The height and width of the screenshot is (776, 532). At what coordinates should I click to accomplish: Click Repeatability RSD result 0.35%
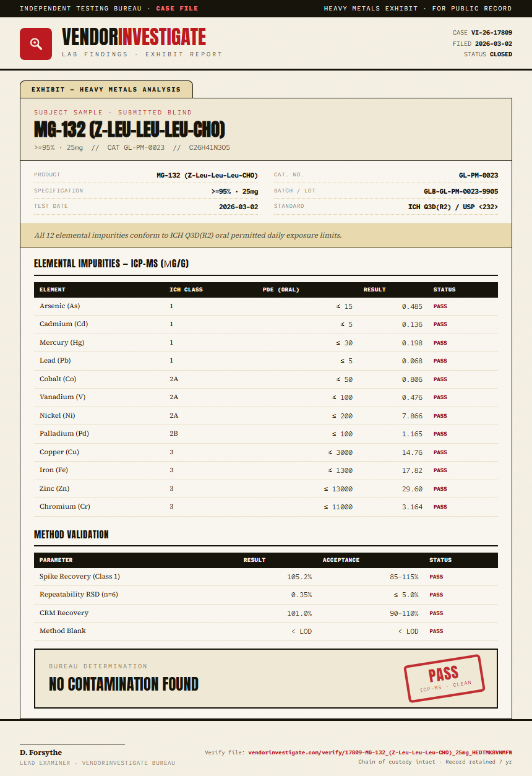pos(301,595)
